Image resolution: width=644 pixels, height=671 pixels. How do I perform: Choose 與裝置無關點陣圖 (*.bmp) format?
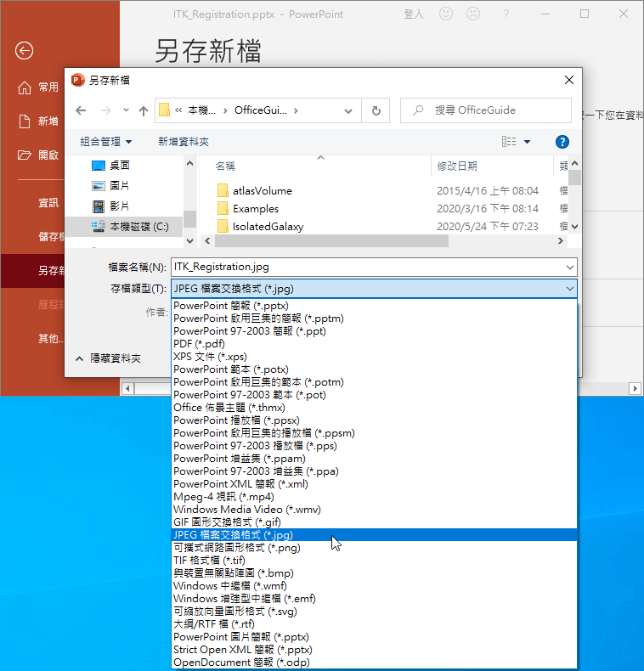click(x=374, y=573)
